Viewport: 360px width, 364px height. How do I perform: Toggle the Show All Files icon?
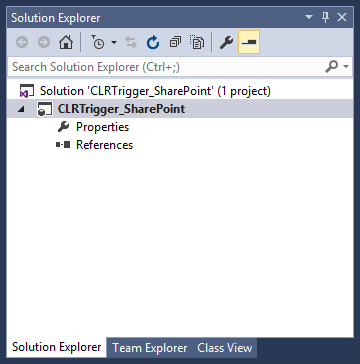point(197,42)
